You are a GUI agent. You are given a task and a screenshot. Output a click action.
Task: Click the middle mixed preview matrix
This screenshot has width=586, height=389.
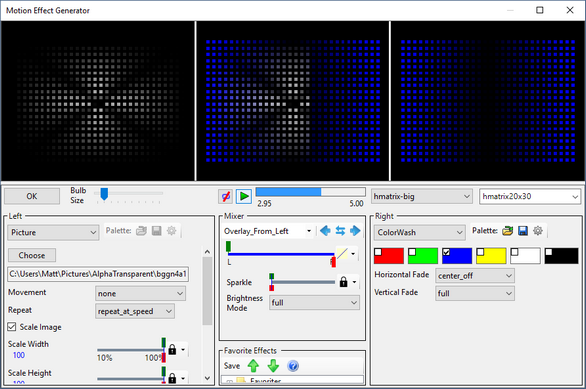293,101
